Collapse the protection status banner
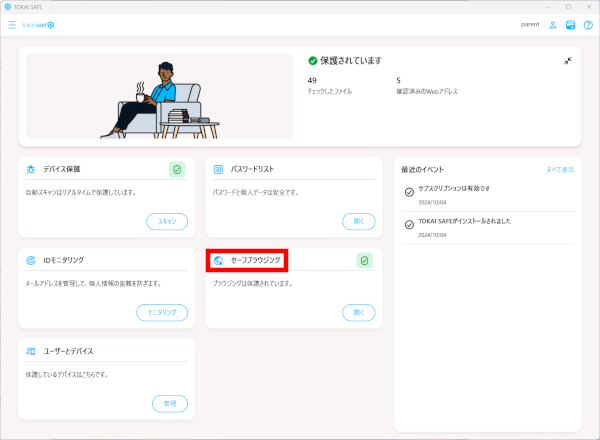Viewport: 600px width, 440px height. [567, 61]
